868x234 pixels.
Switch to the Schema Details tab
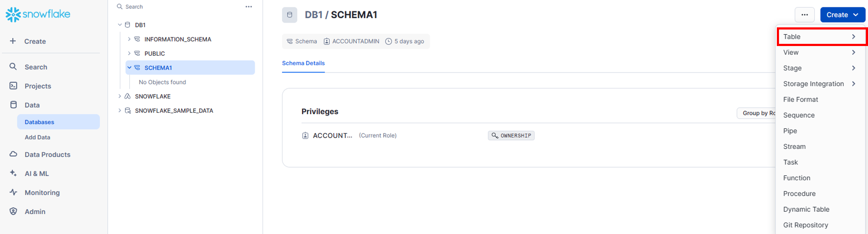pyautogui.click(x=303, y=63)
